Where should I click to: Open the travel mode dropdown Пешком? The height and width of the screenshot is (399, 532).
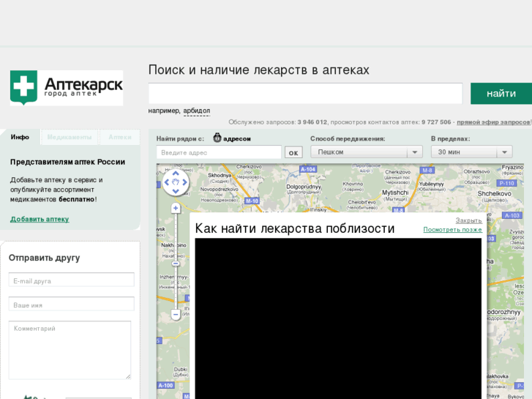[x=366, y=152]
